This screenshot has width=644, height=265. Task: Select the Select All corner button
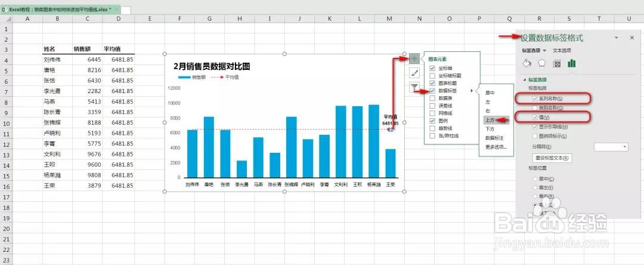6,19
